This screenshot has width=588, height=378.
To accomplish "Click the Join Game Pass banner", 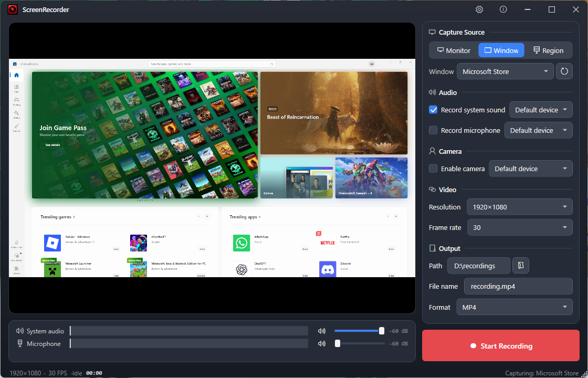I will [145, 135].
